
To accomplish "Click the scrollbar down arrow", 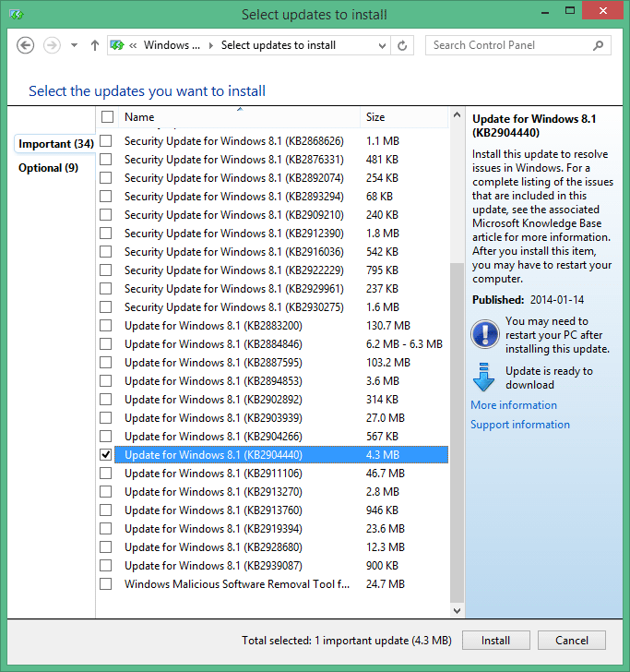I will tap(457, 611).
